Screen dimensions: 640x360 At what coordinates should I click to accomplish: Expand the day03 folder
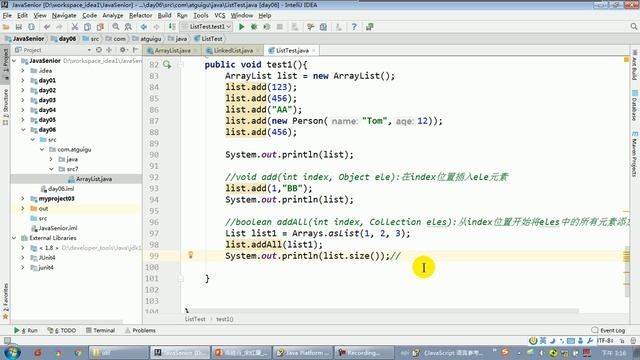coord(23,100)
